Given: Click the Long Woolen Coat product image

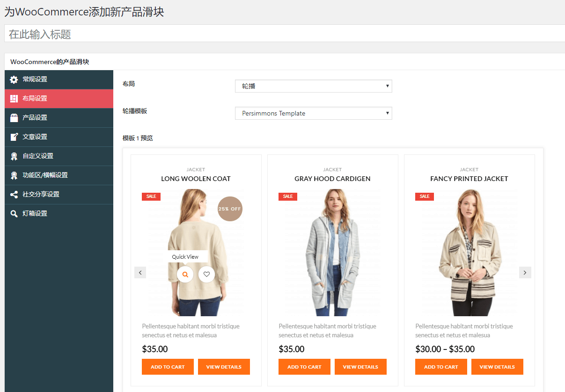Looking at the screenshot, I should pos(196,253).
